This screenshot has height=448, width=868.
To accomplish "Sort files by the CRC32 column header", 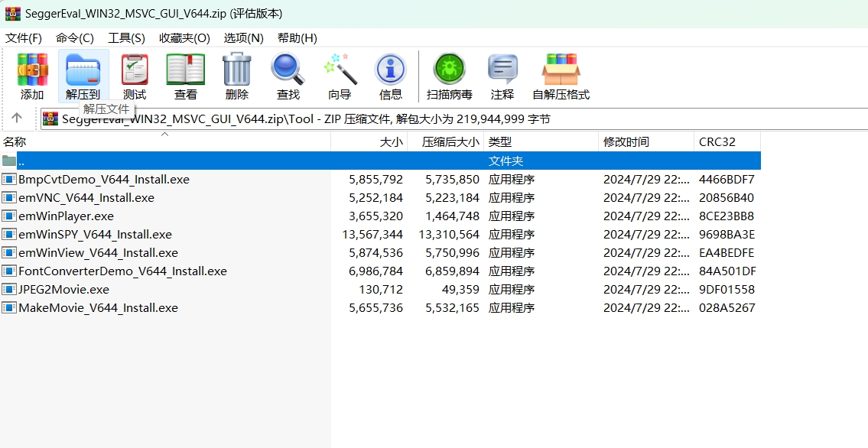I will [x=727, y=141].
